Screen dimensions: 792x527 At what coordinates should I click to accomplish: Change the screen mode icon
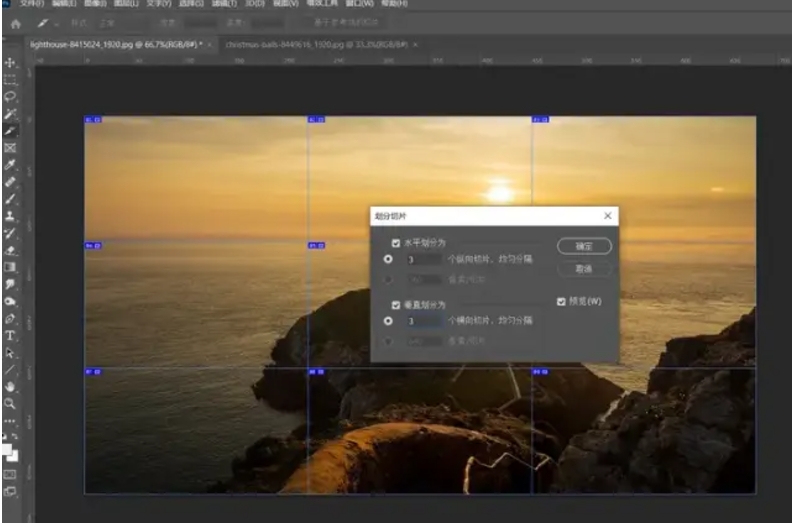[x=10, y=491]
